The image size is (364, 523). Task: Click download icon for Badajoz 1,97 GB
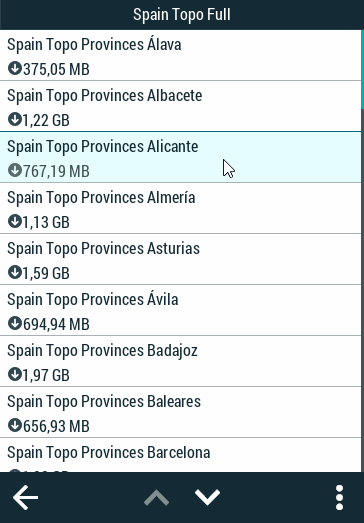[15, 375]
